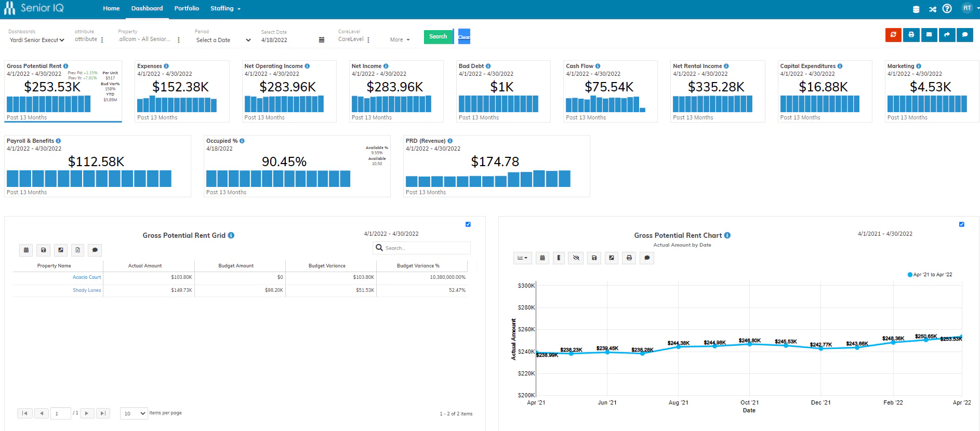
Task: Click the printer icon in the chart toolbar
Action: click(629, 258)
